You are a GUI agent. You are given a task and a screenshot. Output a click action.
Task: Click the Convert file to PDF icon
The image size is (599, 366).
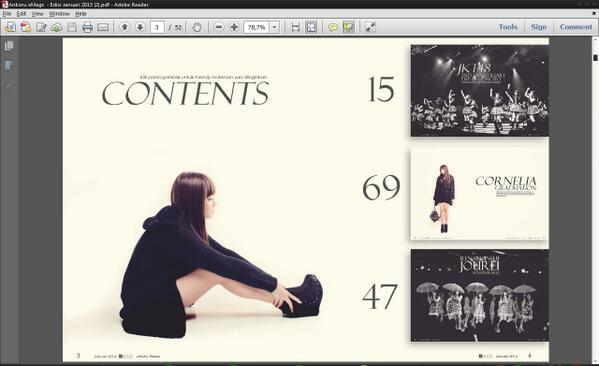[26, 27]
